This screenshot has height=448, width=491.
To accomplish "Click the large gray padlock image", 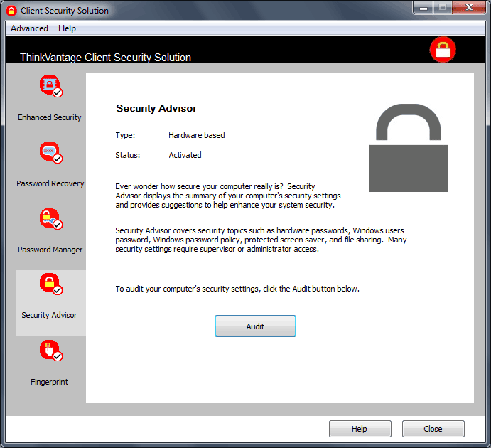I will 409,148.
